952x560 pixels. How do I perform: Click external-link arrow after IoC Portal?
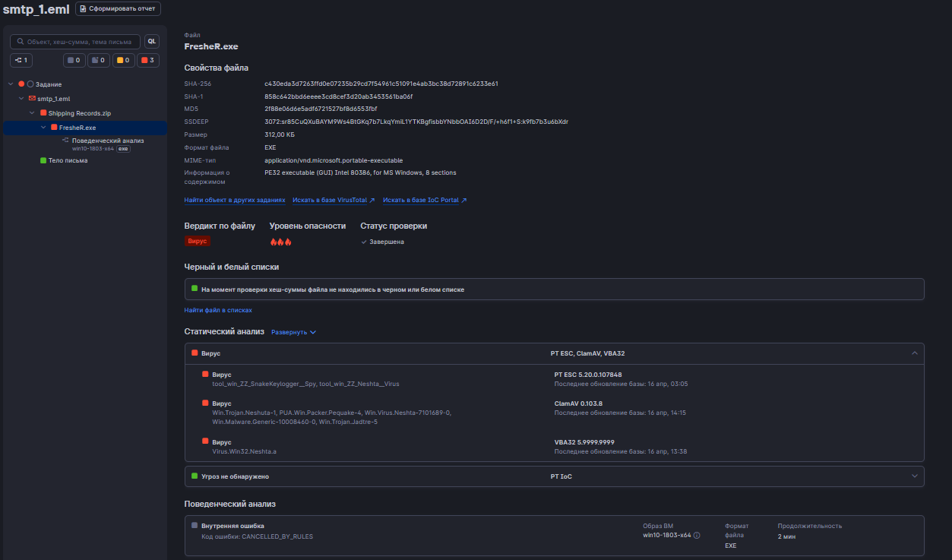[x=464, y=201]
